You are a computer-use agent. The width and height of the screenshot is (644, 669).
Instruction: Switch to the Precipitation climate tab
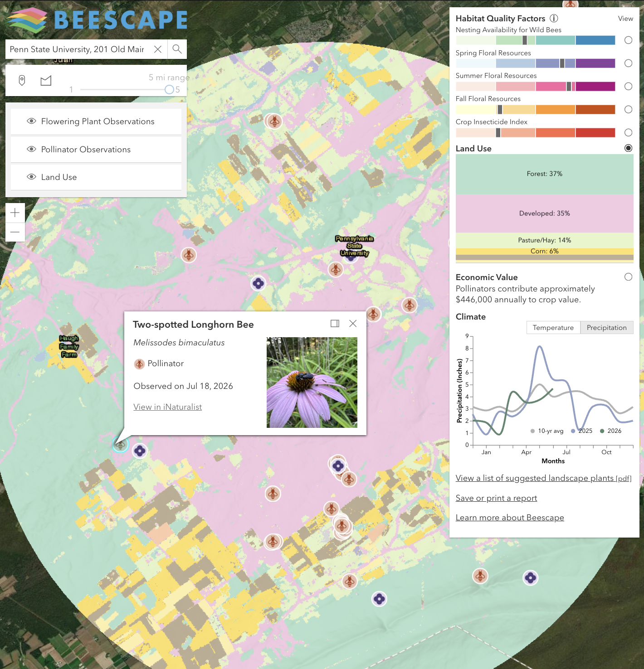[x=607, y=328]
